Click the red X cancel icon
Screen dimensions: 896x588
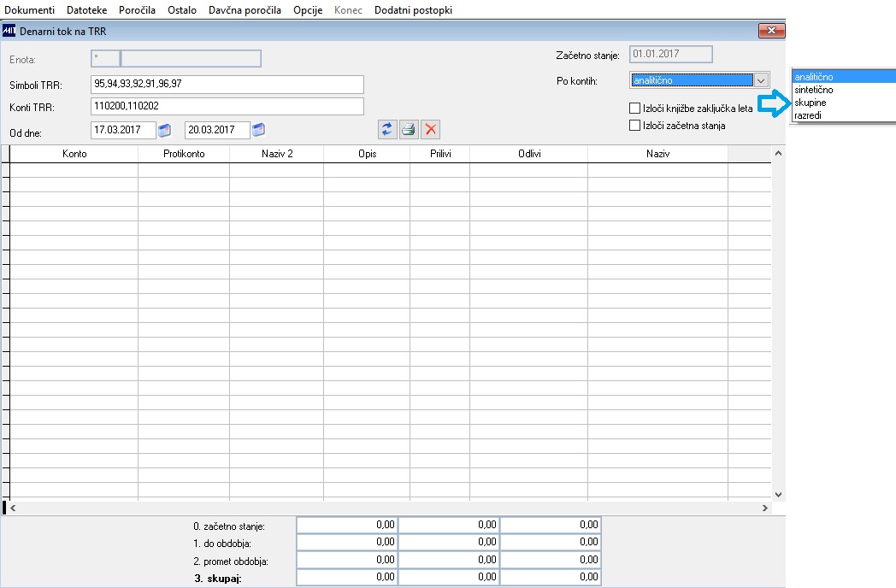(430, 129)
